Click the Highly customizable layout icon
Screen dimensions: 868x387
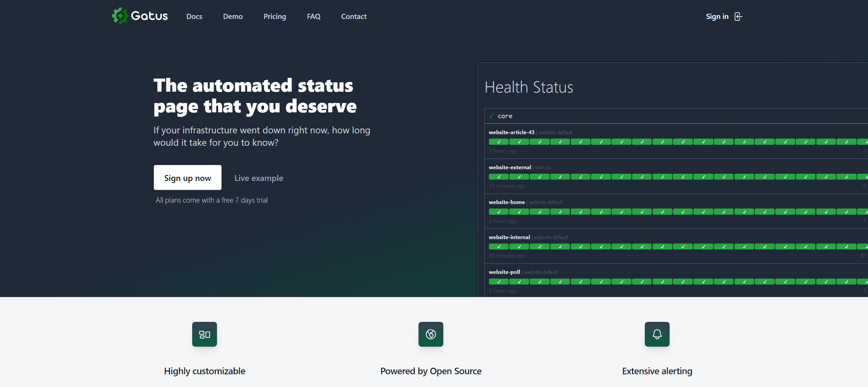pyautogui.click(x=205, y=334)
